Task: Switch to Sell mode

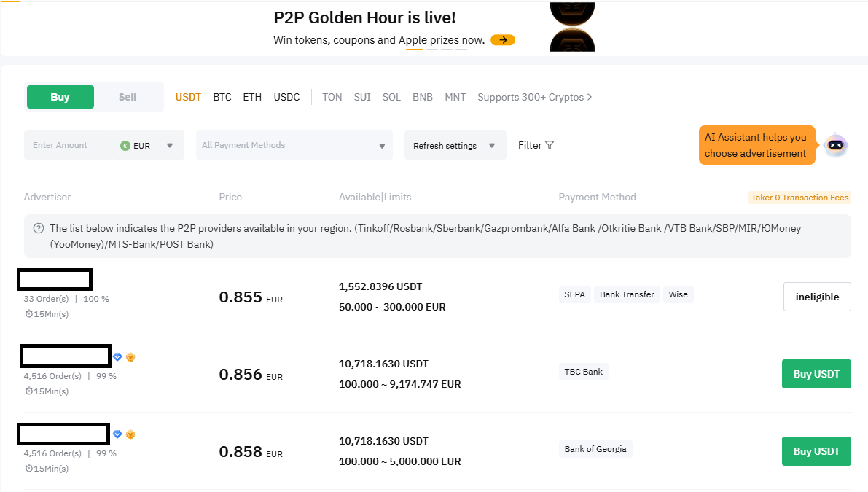Action: click(128, 97)
